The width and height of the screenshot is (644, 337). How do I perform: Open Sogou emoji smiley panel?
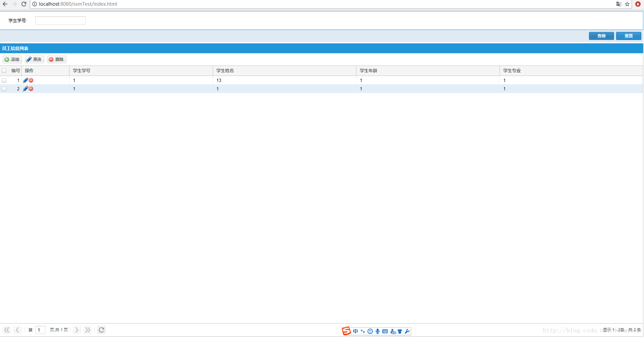point(370,331)
